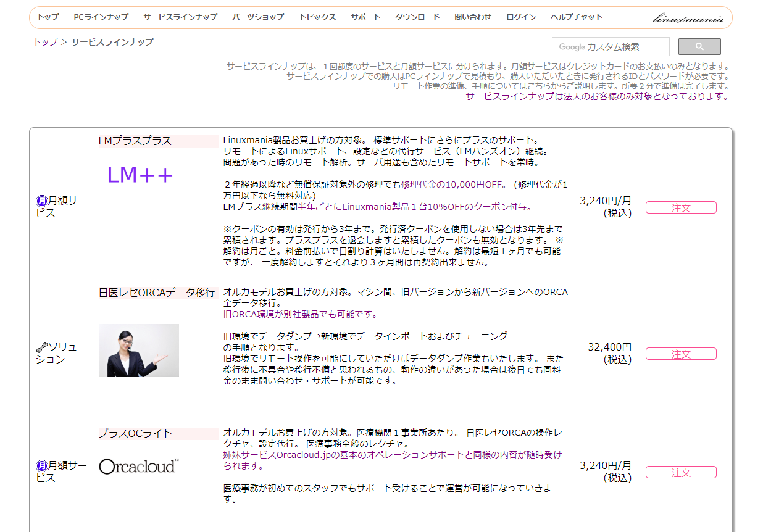
Task: Open the トピックス menu item
Action: coord(317,17)
